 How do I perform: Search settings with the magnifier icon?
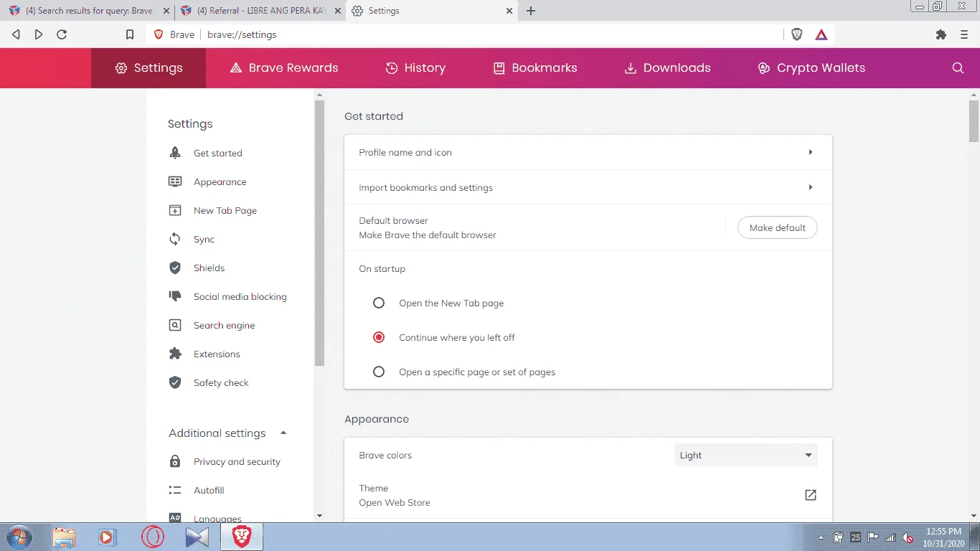pos(958,68)
